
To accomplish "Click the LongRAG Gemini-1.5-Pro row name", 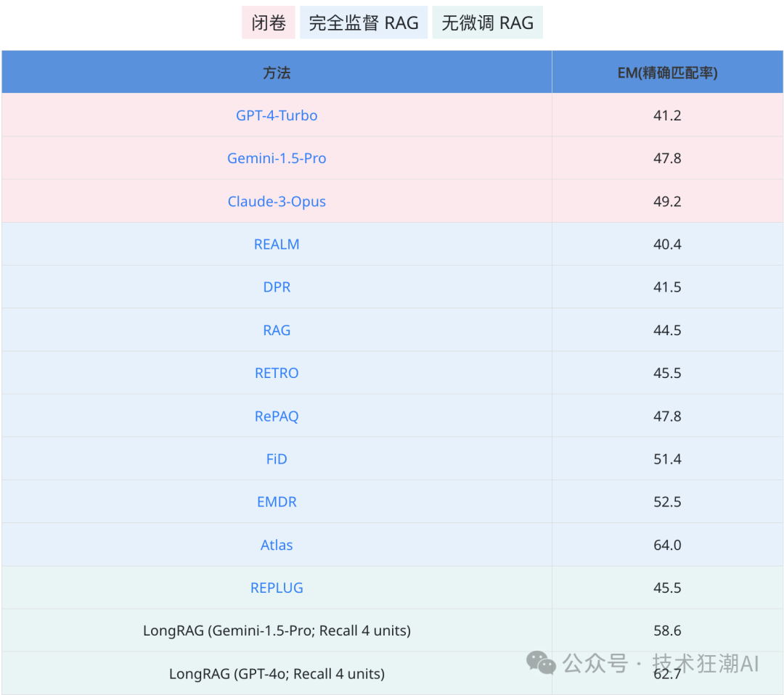I will click(277, 630).
